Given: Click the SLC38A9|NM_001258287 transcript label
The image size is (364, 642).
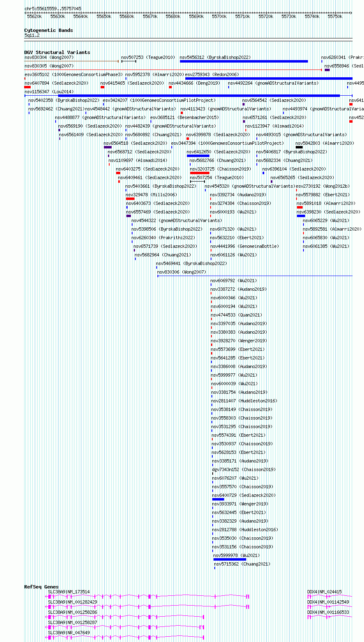Looking at the screenshot, I should coord(72,622).
